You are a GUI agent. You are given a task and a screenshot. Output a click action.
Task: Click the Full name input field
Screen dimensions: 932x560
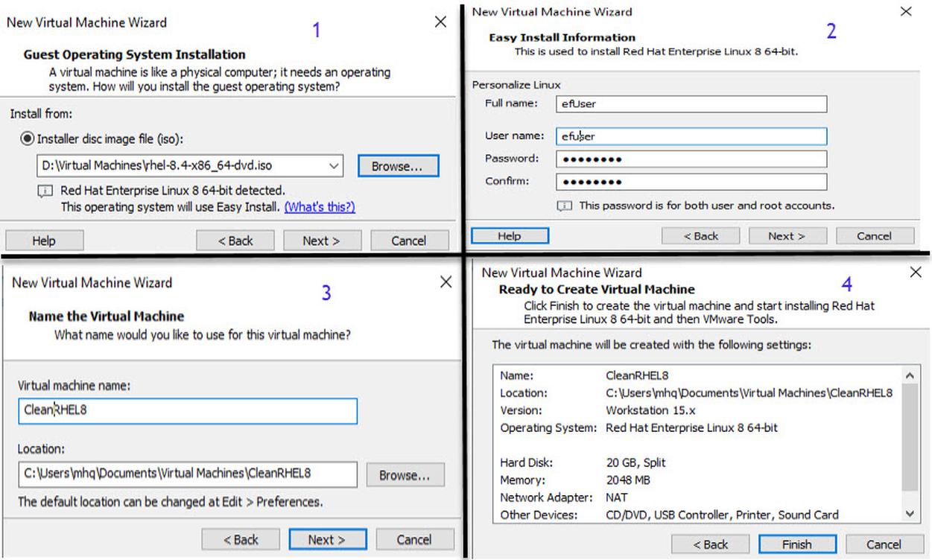691,104
